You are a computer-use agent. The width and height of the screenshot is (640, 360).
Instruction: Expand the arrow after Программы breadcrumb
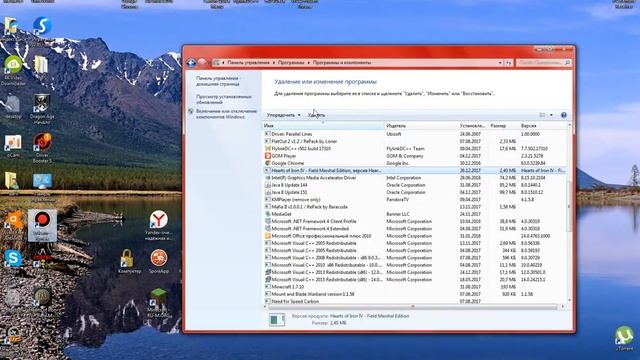pyautogui.click(x=309, y=62)
